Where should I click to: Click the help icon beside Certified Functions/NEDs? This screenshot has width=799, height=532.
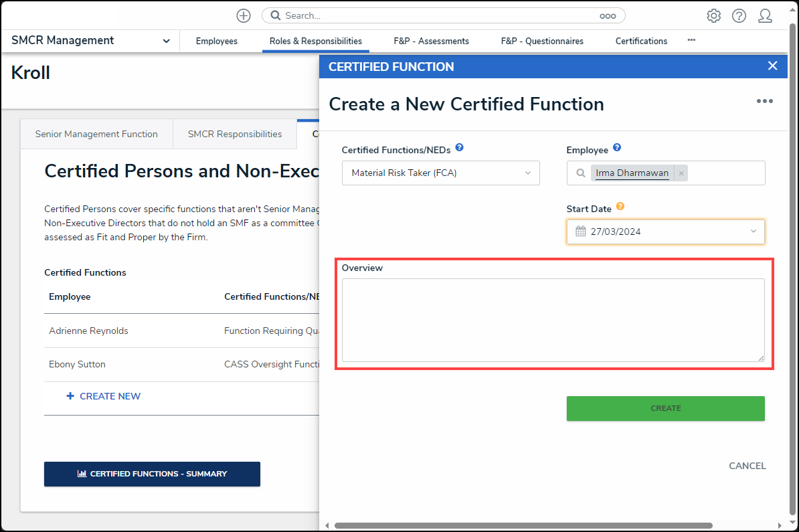click(x=460, y=148)
